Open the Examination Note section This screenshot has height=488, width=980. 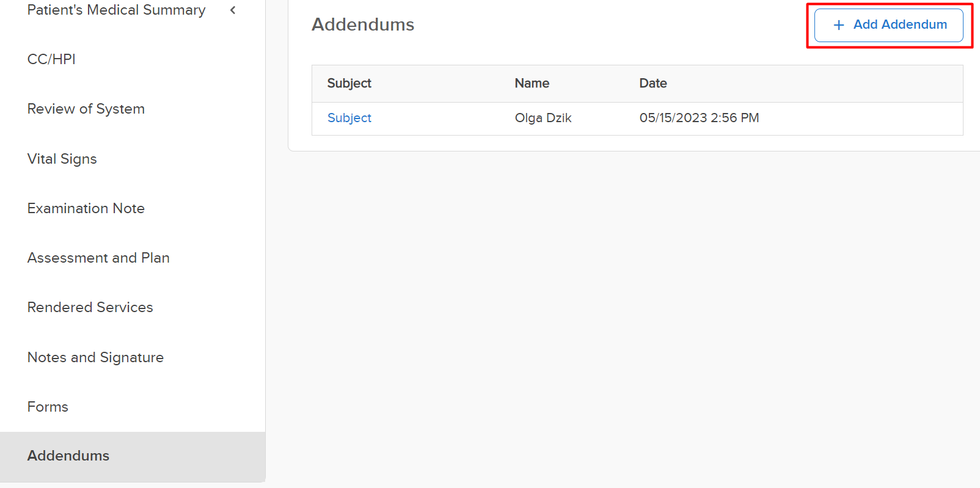pos(86,208)
